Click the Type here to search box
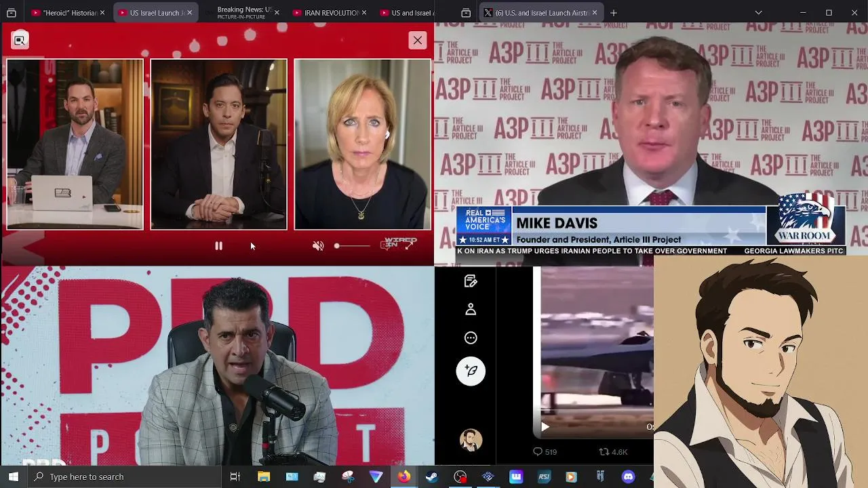 (124, 476)
